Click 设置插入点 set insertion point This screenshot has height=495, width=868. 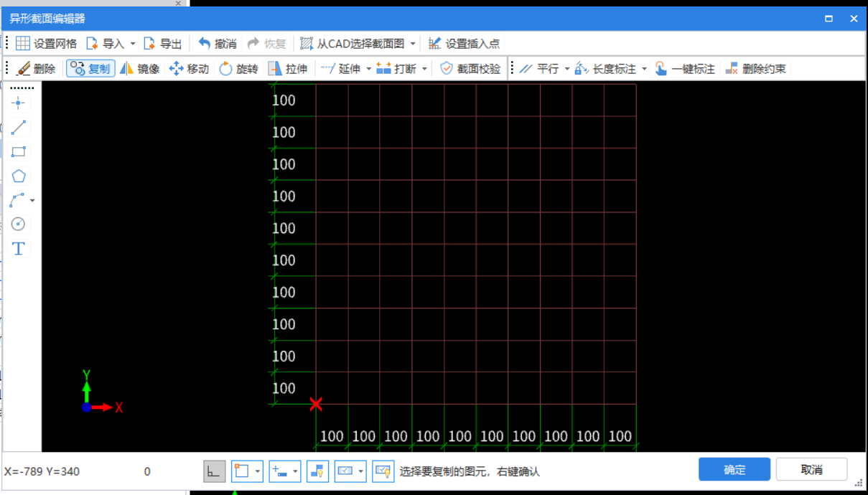pos(464,44)
